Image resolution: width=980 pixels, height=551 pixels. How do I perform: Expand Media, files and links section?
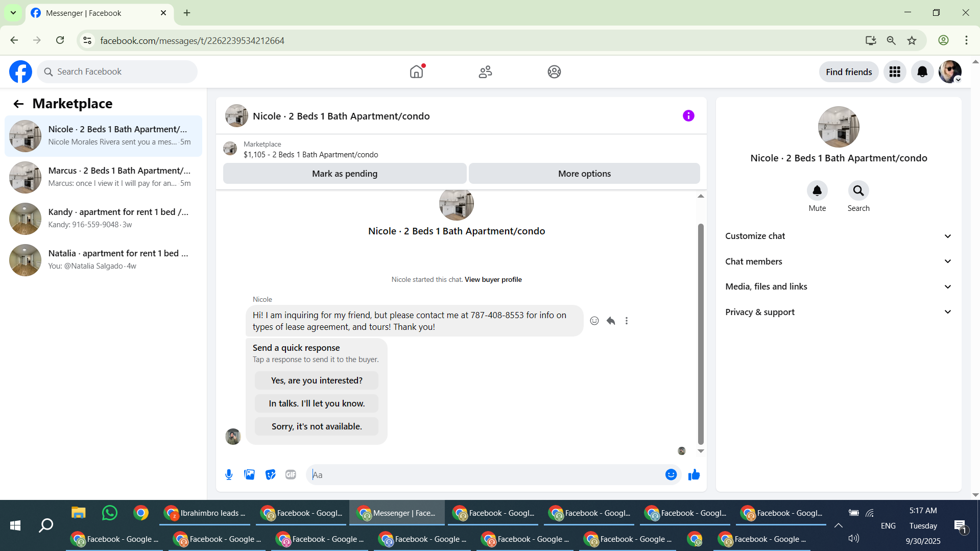point(839,286)
